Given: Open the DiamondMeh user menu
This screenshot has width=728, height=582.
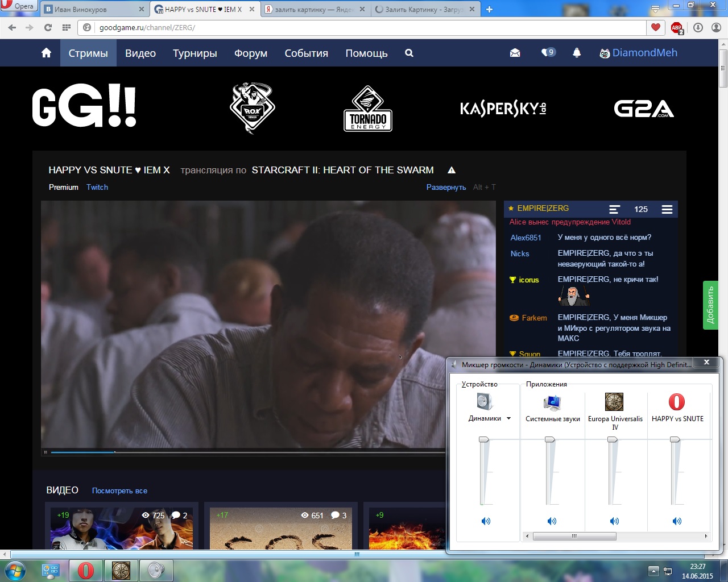Looking at the screenshot, I should pyautogui.click(x=639, y=53).
